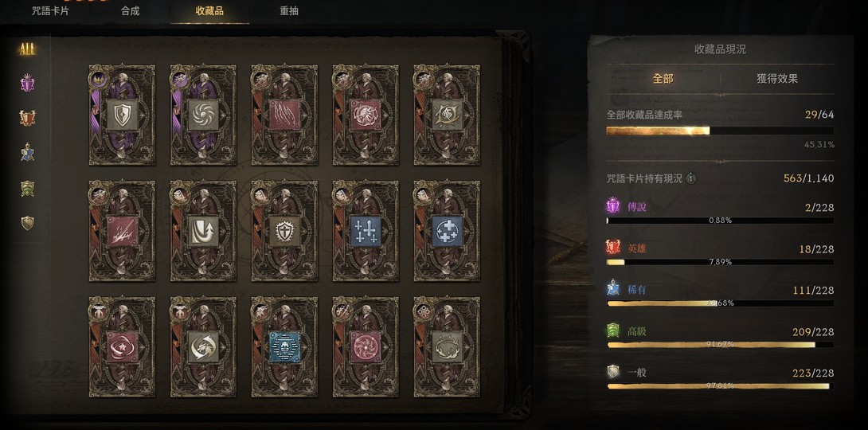Click the 全部收藏品達成率 progress bar
Viewport: 868px width, 430px height.
click(720, 131)
